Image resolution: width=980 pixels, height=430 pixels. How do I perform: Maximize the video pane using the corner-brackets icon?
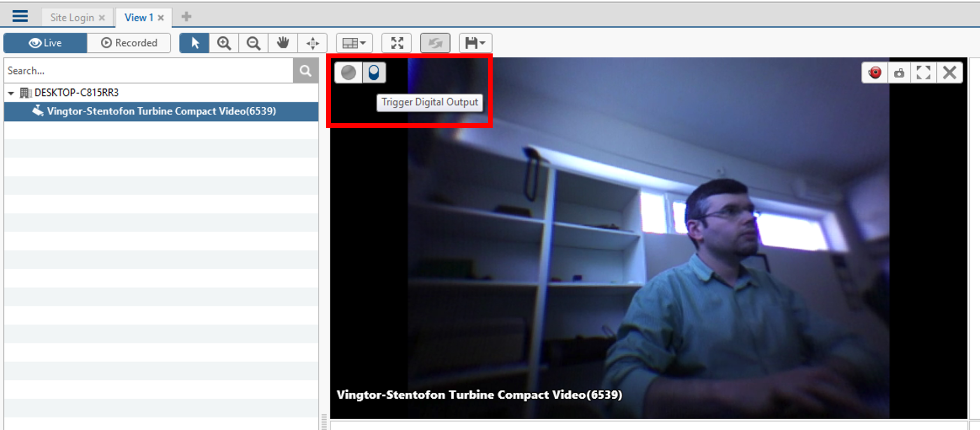(x=923, y=72)
